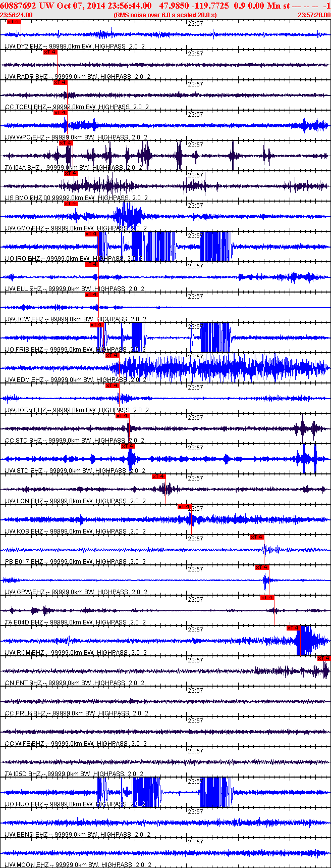
Task: Click the 23:57 tick label on UW.MOON trace
Action: pyautogui.click(x=195, y=842)
